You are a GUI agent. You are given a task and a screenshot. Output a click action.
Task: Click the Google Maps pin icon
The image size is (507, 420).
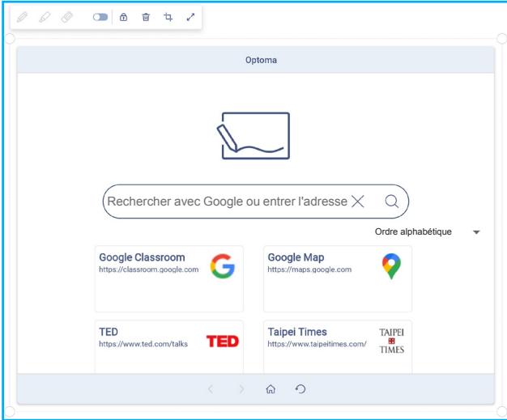pyautogui.click(x=391, y=266)
